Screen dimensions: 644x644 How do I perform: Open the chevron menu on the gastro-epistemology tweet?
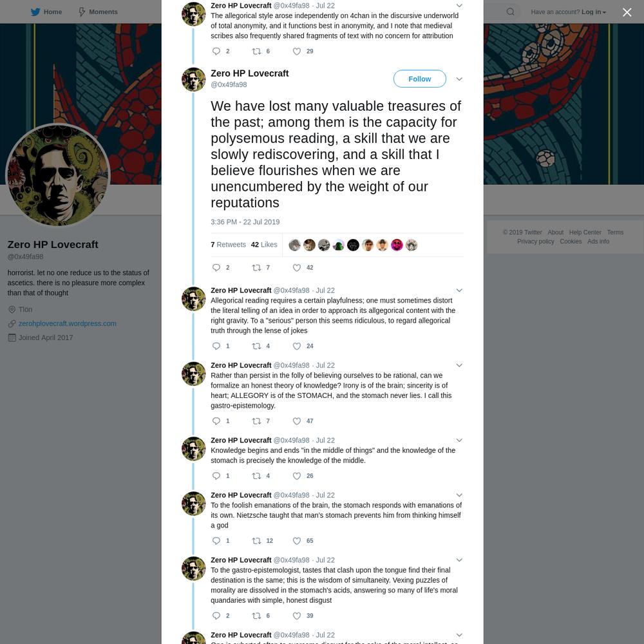point(459,365)
